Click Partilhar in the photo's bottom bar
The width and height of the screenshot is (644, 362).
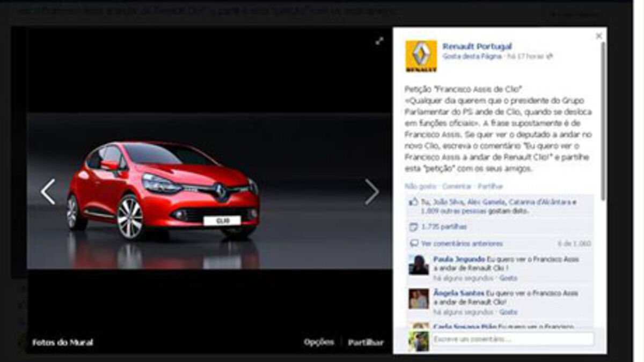pyautogui.click(x=365, y=342)
